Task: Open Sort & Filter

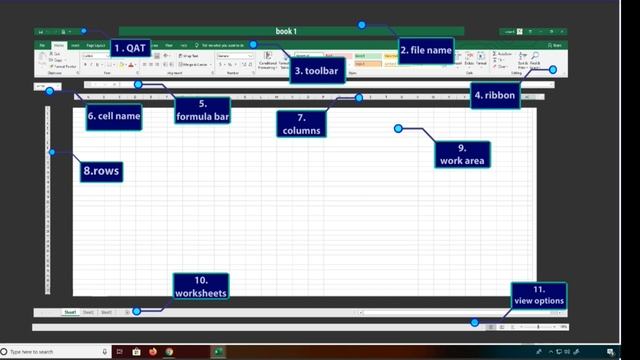Action: (523, 60)
